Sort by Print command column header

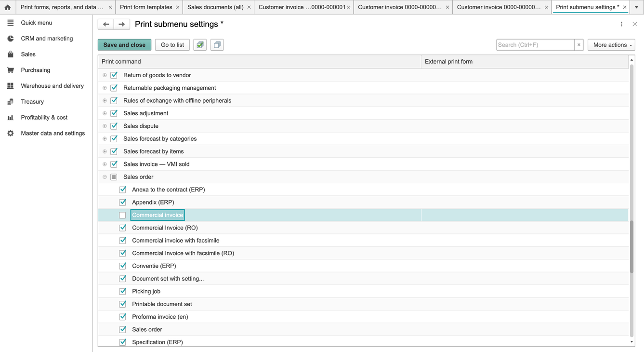click(x=260, y=62)
